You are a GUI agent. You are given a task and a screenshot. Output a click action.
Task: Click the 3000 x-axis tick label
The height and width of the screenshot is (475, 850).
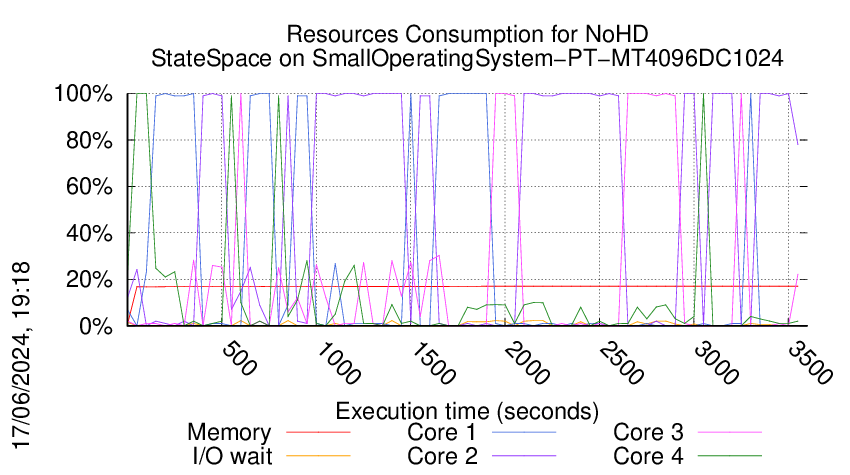click(716, 363)
